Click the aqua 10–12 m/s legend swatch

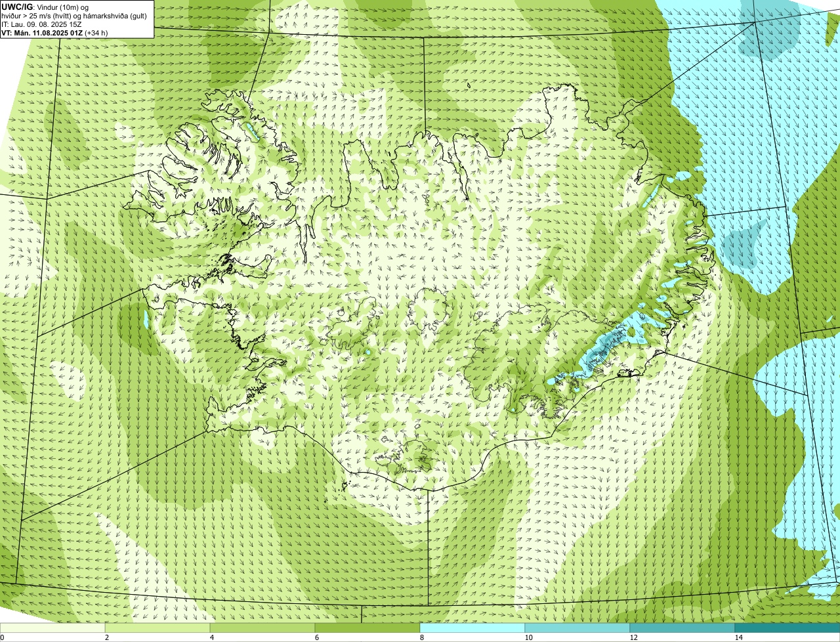577,628
